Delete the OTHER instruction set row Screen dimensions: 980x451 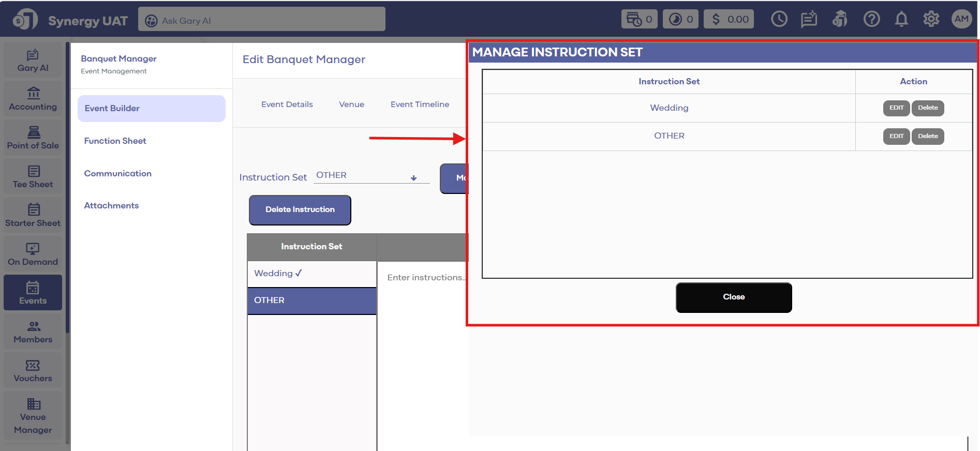click(927, 137)
